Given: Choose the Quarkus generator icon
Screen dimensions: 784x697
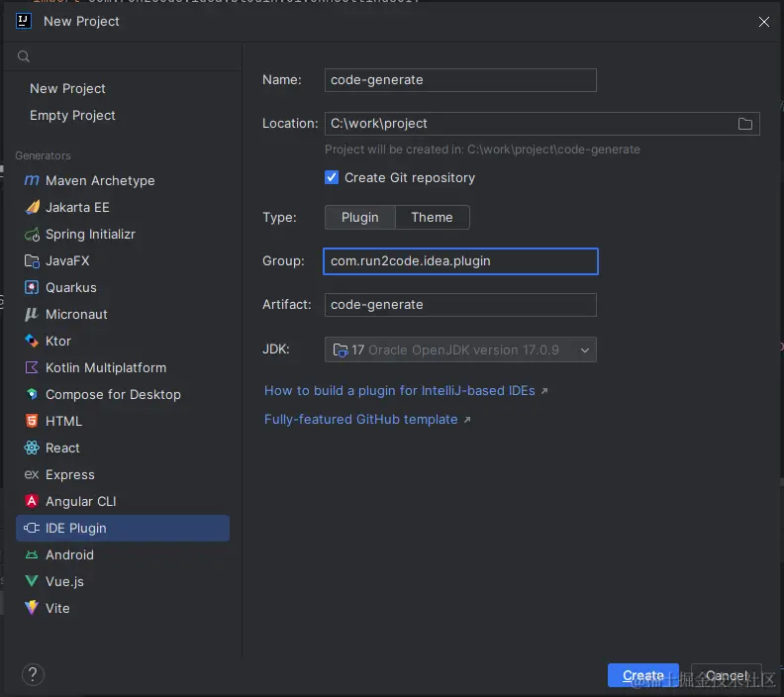Looking at the screenshot, I should tap(32, 288).
